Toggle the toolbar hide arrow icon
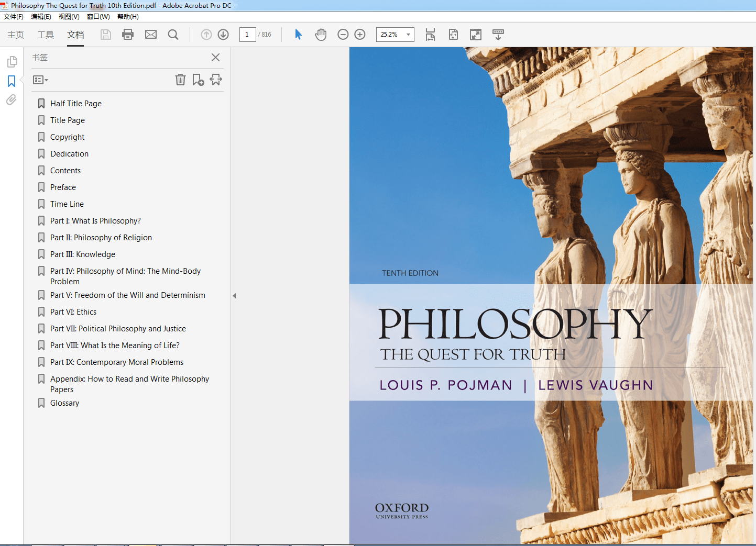756x546 pixels. 498,34
